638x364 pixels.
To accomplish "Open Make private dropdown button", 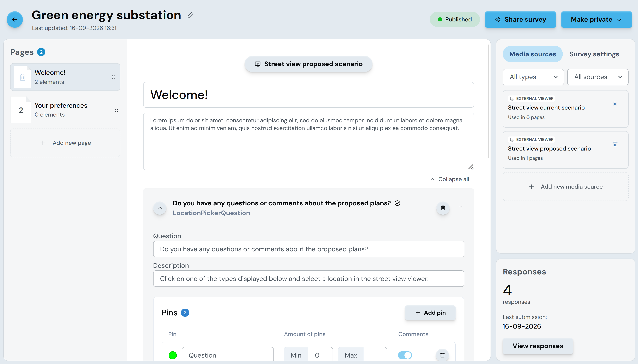I will (x=596, y=20).
